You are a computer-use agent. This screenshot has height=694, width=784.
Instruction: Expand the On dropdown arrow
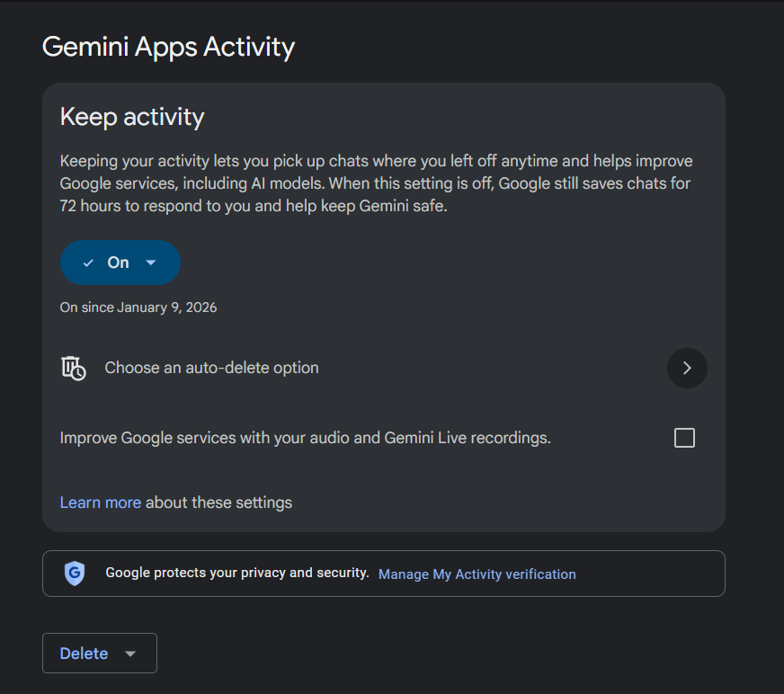coord(151,262)
